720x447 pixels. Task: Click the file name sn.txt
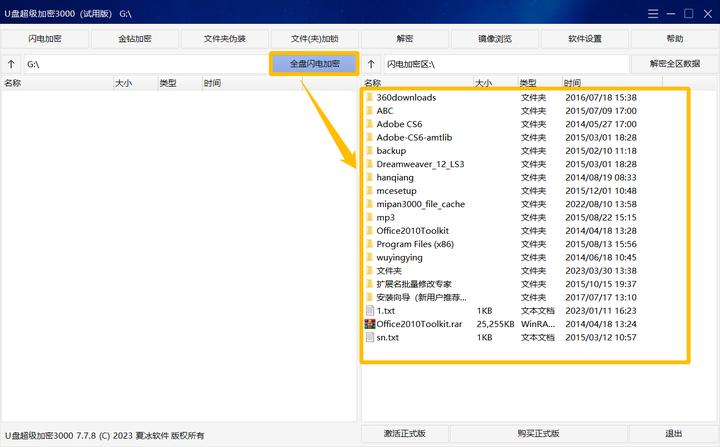coord(388,337)
